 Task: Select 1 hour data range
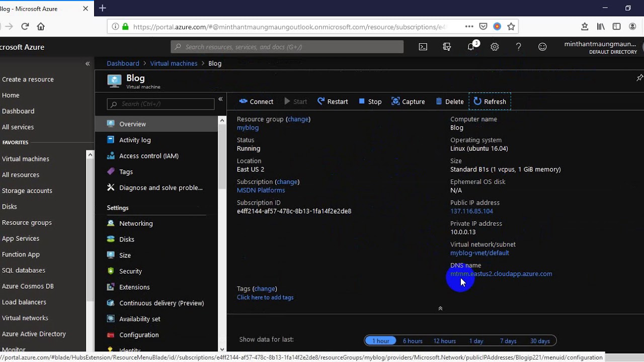point(380,341)
